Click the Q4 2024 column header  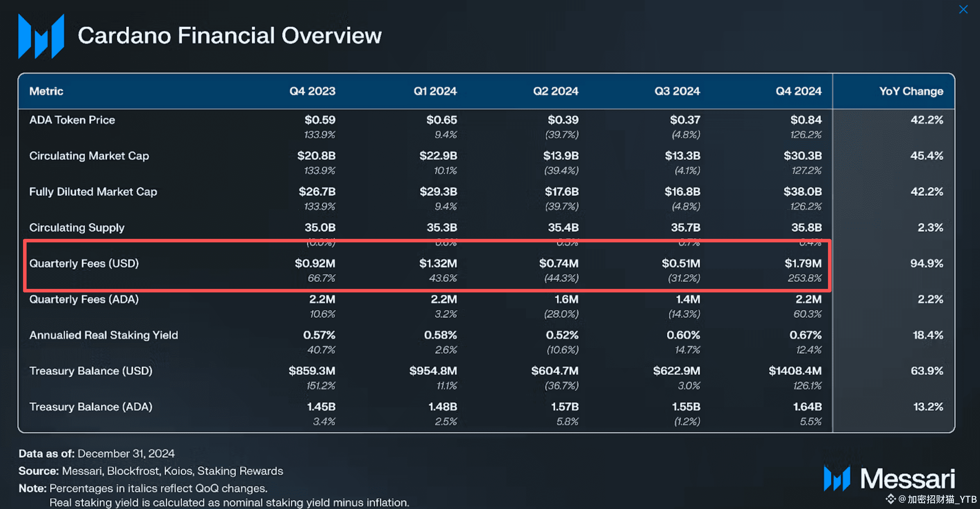[798, 91]
